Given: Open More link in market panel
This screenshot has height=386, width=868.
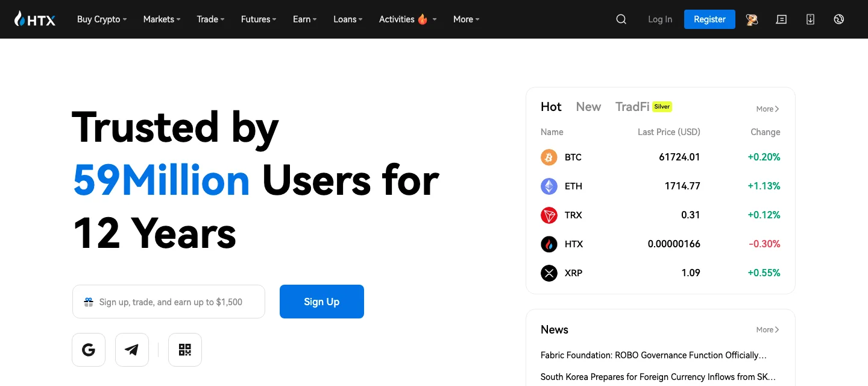Looking at the screenshot, I should pyautogui.click(x=768, y=109).
